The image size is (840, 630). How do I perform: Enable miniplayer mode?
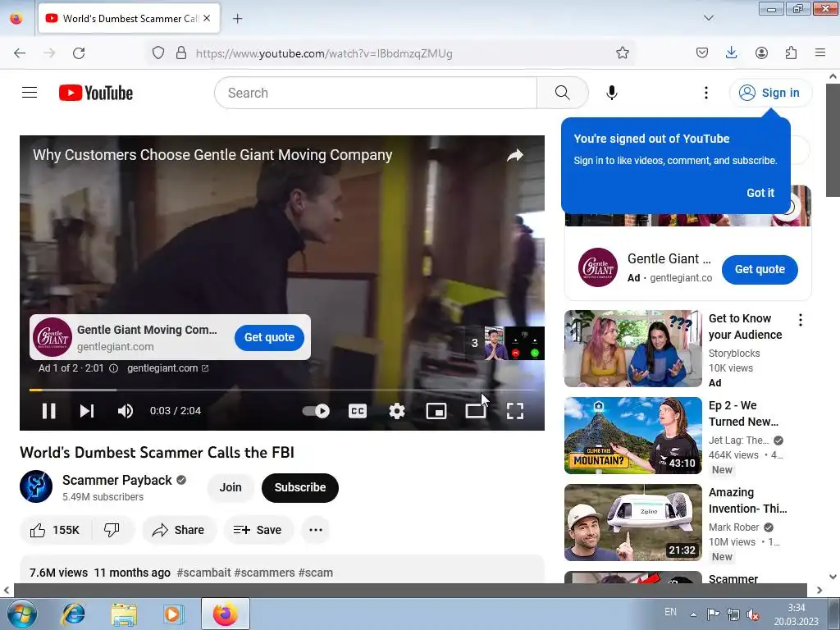click(436, 411)
